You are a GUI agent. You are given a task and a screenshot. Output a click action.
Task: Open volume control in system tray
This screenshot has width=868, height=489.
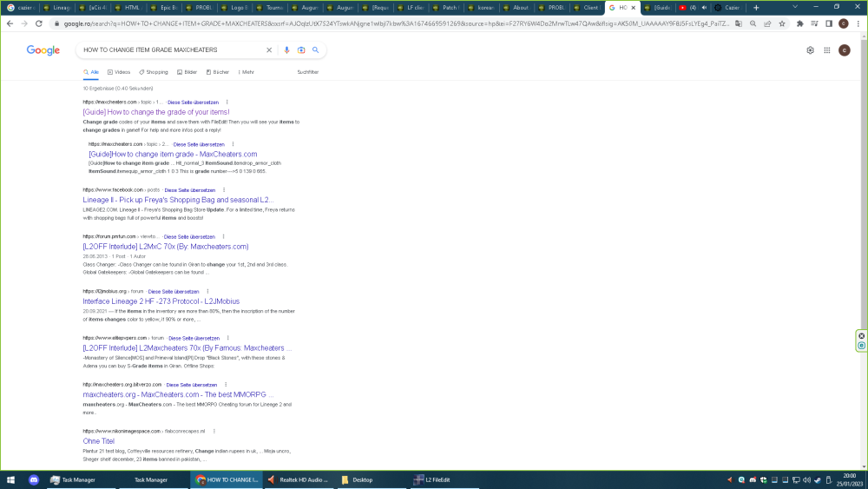tap(806, 480)
